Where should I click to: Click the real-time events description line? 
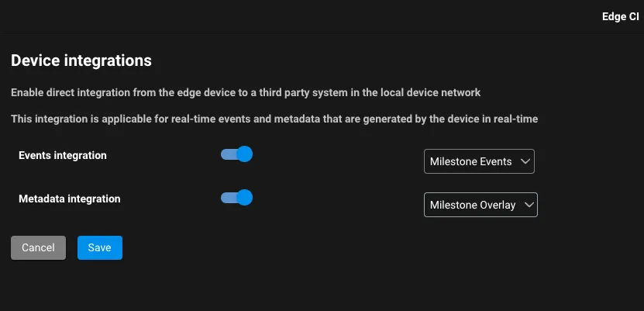274,119
